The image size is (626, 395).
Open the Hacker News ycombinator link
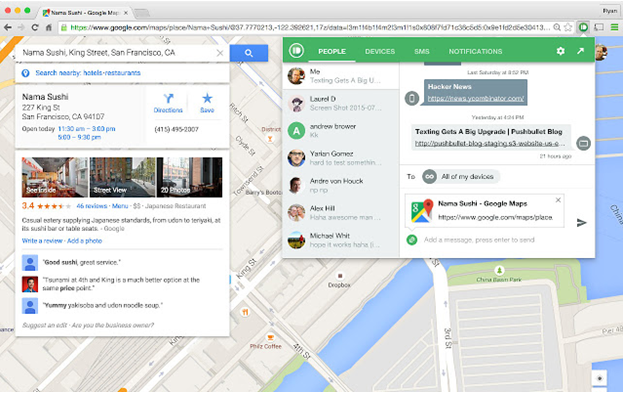475,98
